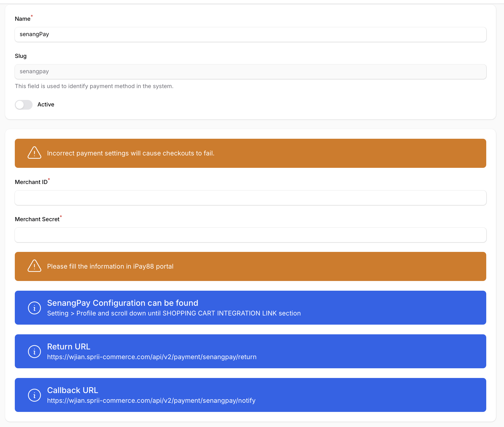Viewport: 504px width, 427px height.
Task: Click the Slug help text about identifying payment method
Action: (x=94, y=86)
